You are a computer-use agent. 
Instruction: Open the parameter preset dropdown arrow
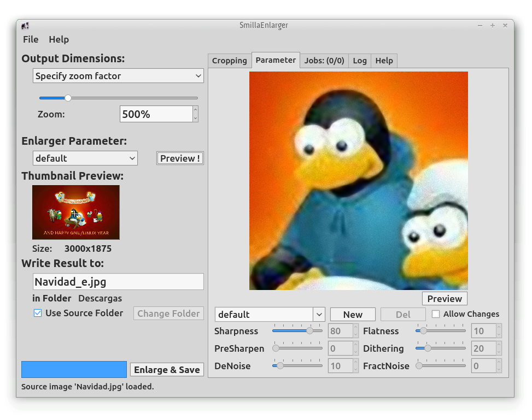pyautogui.click(x=319, y=315)
